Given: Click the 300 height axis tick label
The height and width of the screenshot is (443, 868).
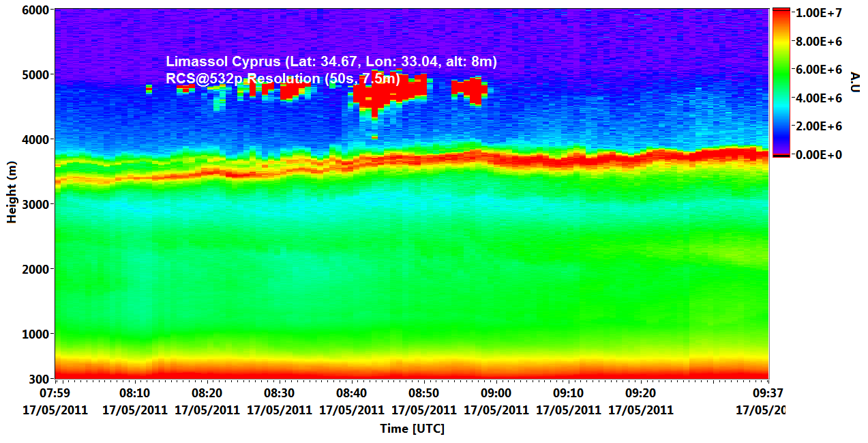Looking at the screenshot, I should (x=38, y=379).
